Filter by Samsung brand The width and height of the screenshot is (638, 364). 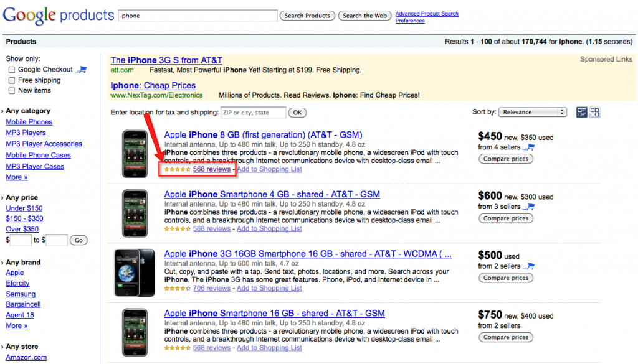coord(21,294)
